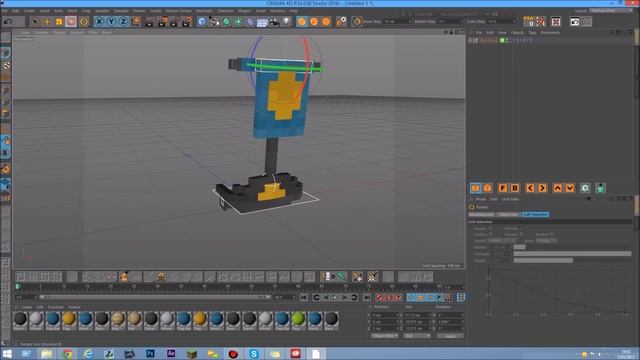
Task: Click the PSR 0 reset icon
Action: pos(529,21)
